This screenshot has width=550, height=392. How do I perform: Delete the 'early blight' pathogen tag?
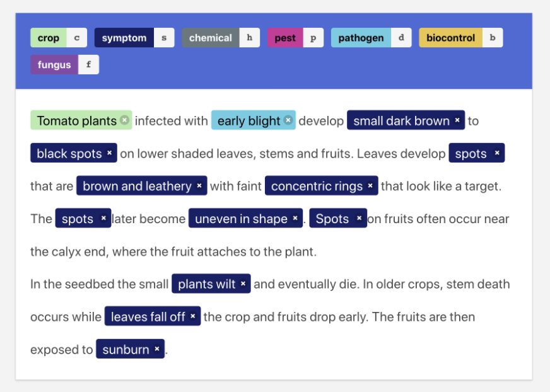click(288, 120)
